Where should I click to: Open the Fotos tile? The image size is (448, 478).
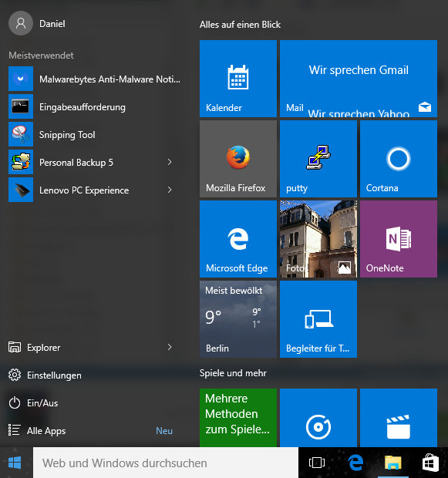(318, 239)
